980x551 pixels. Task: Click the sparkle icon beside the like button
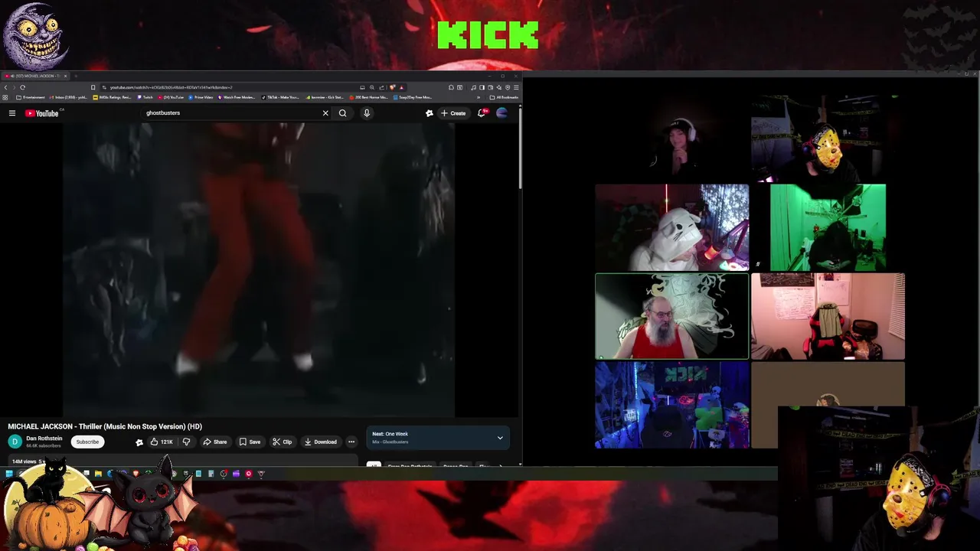click(x=139, y=442)
